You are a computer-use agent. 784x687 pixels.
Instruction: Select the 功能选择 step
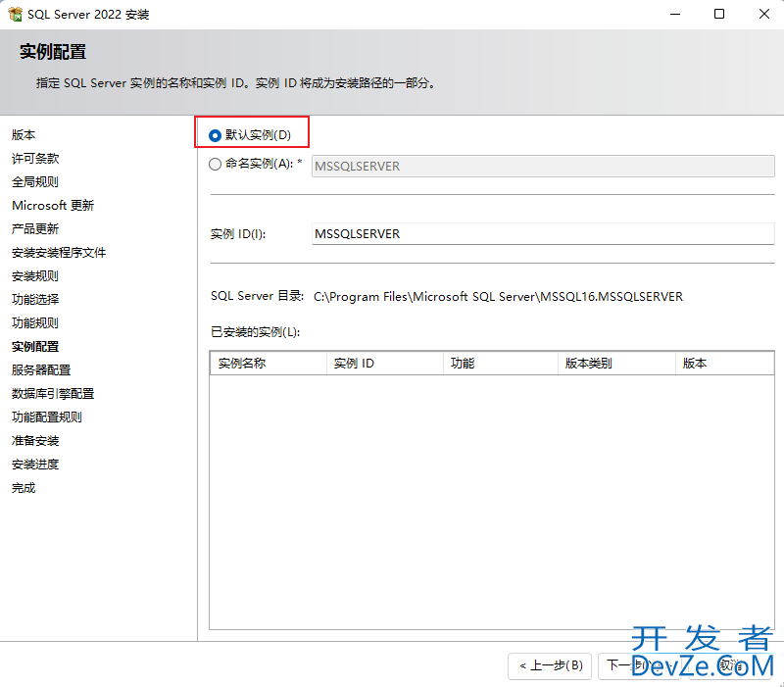[x=35, y=300]
